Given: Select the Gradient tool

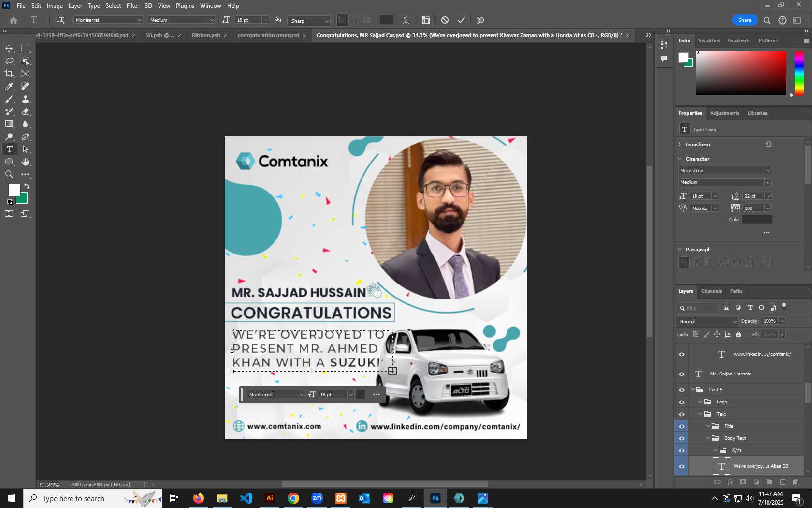Looking at the screenshot, I should (9, 124).
